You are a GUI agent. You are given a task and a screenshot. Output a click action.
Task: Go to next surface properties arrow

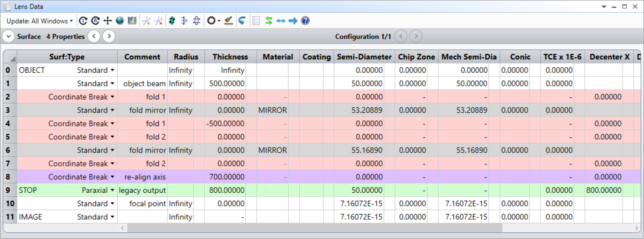coord(109,36)
